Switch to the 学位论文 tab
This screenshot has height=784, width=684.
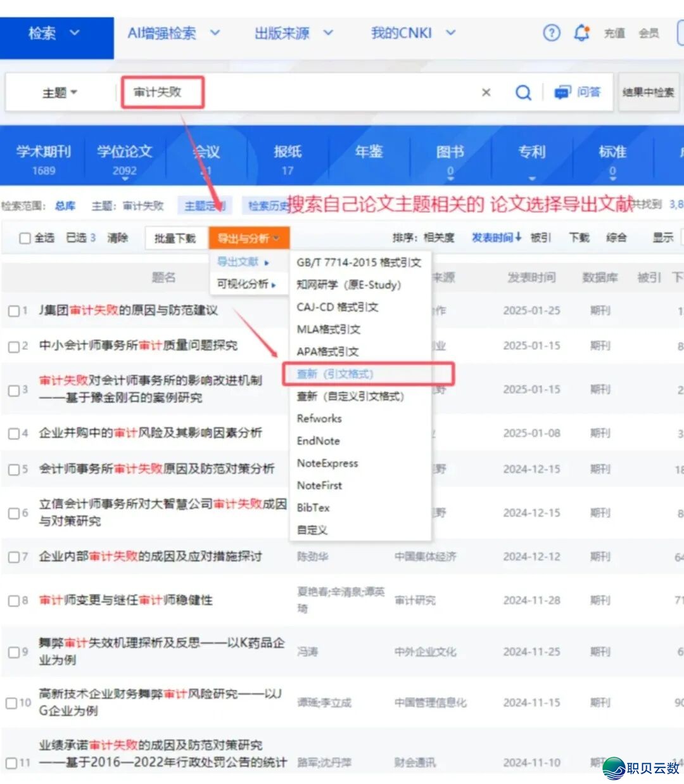[124, 151]
